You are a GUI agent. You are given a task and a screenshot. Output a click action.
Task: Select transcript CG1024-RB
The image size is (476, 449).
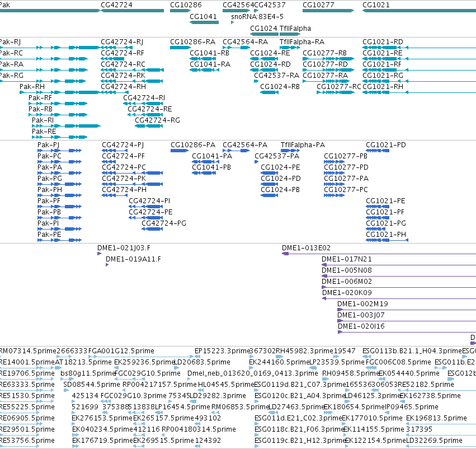(x=269, y=92)
